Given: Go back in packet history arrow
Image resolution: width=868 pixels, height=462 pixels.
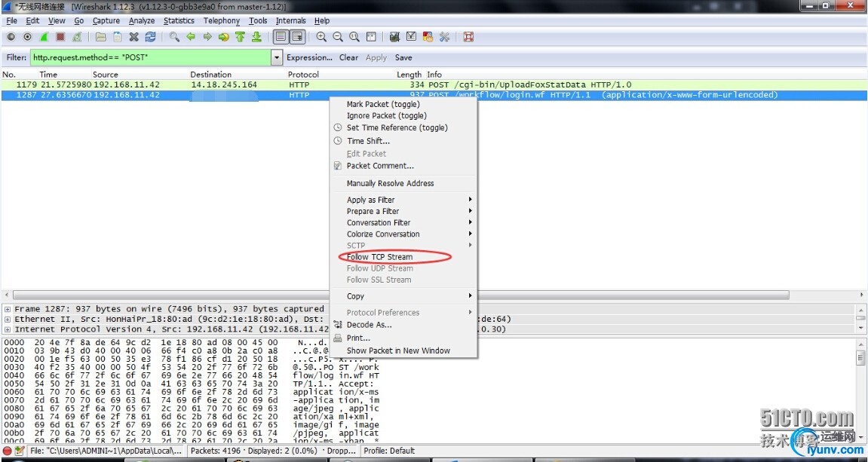Looking at the screenshot, I should (191, 37).
